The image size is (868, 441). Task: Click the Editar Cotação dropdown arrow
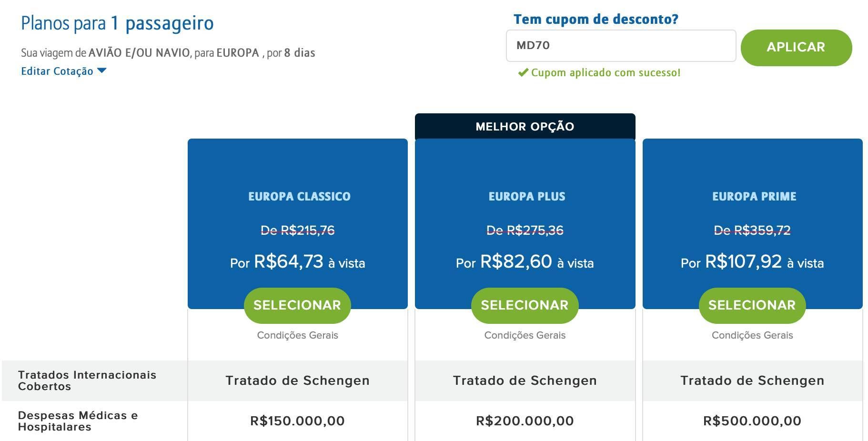point(101,71)
